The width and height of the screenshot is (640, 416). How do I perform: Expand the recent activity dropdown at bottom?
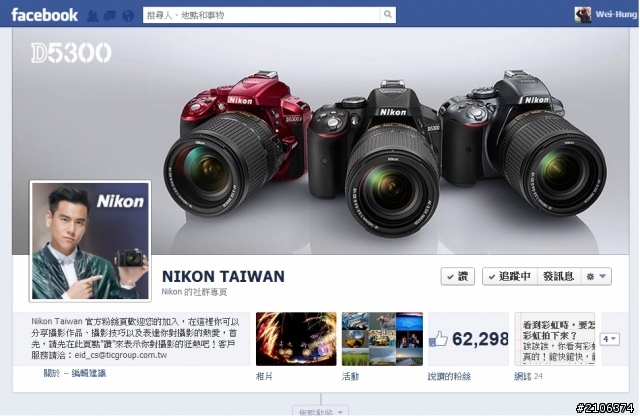321,411
